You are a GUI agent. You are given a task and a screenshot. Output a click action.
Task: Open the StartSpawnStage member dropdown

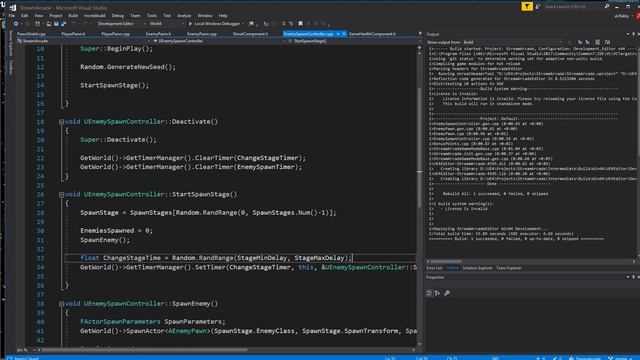(x=354, y=41)
